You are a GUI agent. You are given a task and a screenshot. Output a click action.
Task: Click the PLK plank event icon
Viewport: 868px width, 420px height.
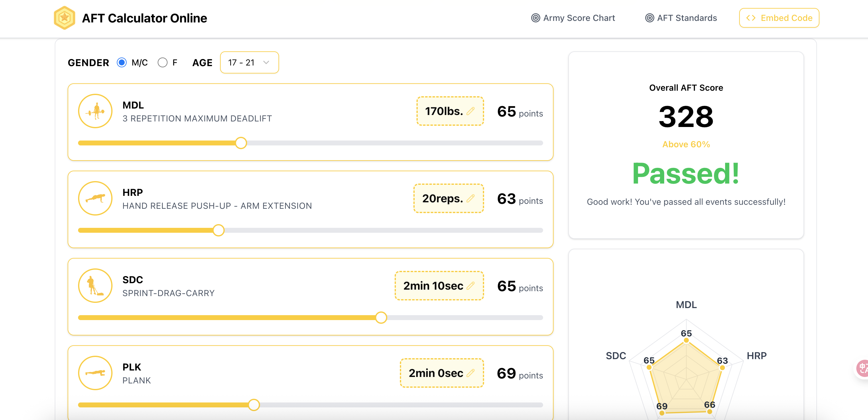95,373
